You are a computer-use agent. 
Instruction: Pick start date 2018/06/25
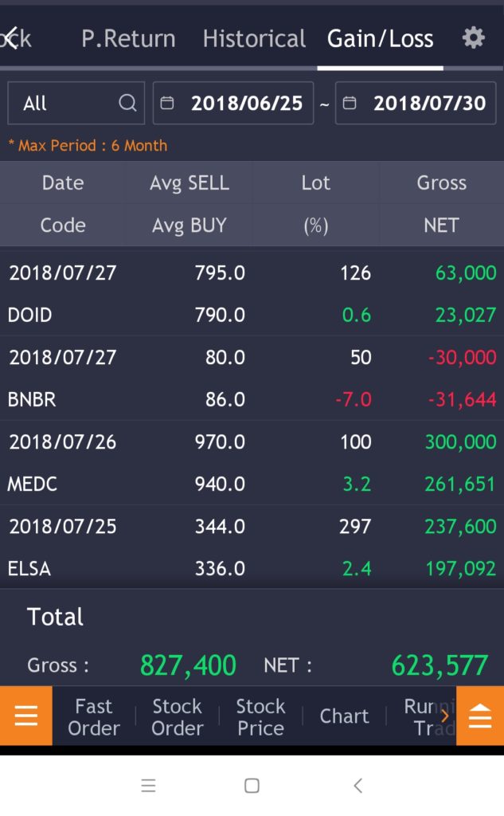click(246, 103)
